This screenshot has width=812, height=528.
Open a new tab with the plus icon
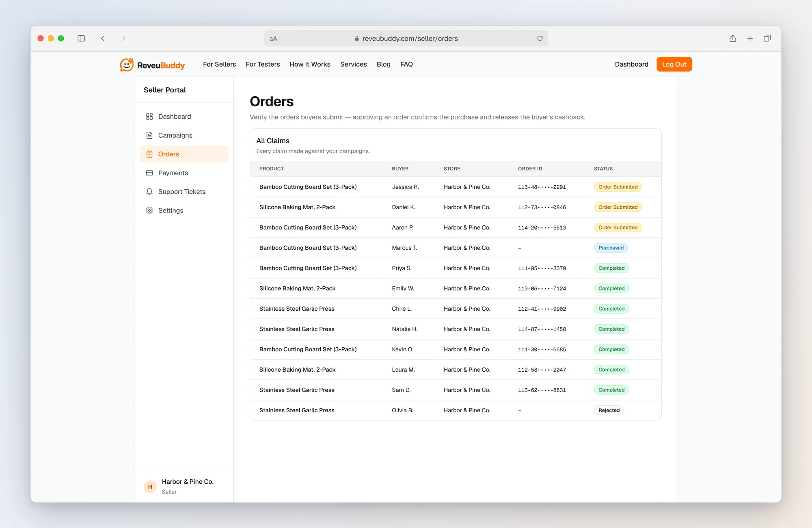click(x=750, y=38)
